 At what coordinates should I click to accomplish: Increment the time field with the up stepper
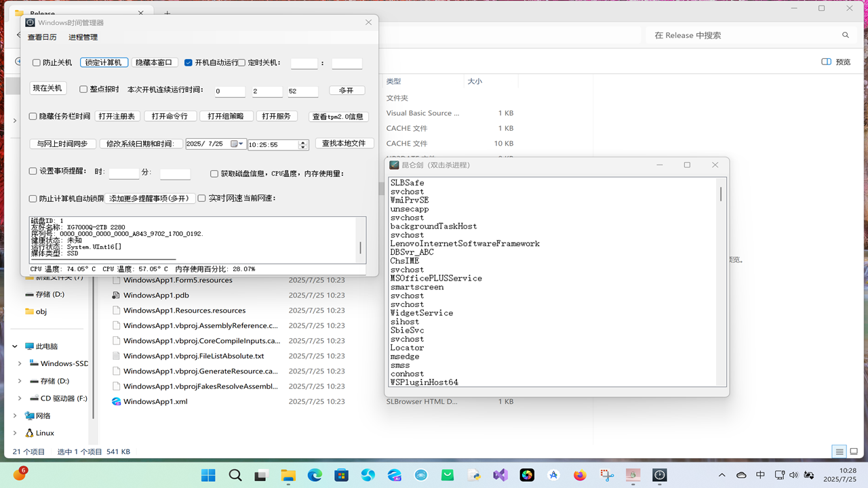(304, 141)
